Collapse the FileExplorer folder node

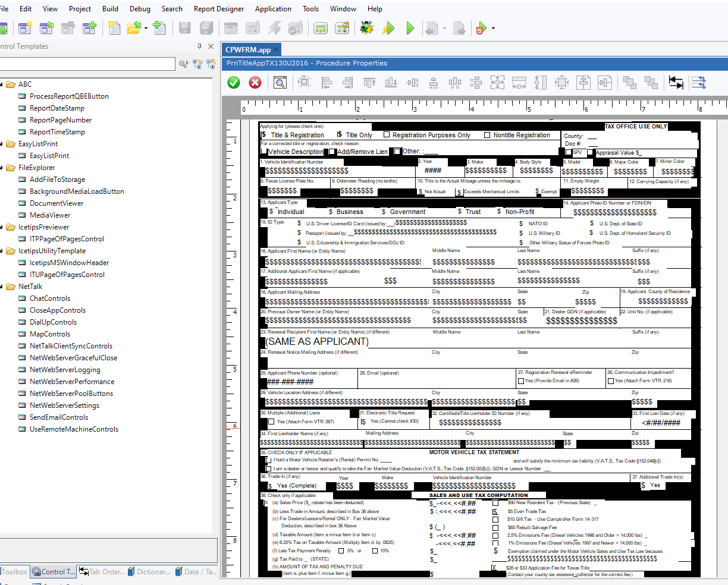[x=1, y=168]
